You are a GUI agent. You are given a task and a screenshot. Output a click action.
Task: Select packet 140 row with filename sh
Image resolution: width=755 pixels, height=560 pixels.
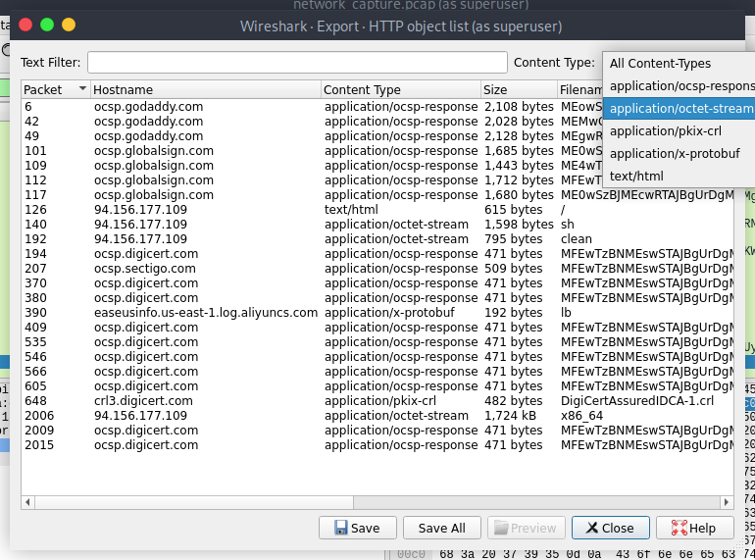pyautogui.click(x=294, y=225)
